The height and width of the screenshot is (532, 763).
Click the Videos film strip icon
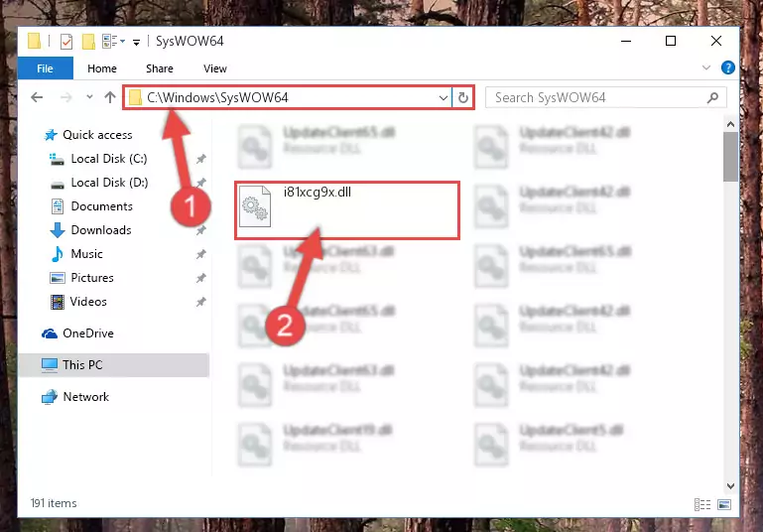pyautogui.click(x=57, y=302)
